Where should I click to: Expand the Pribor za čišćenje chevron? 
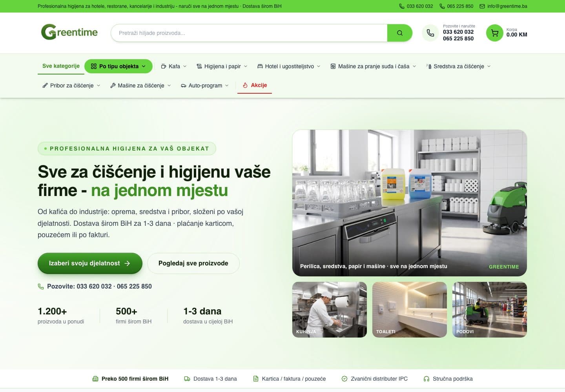(x=98, y=85)
